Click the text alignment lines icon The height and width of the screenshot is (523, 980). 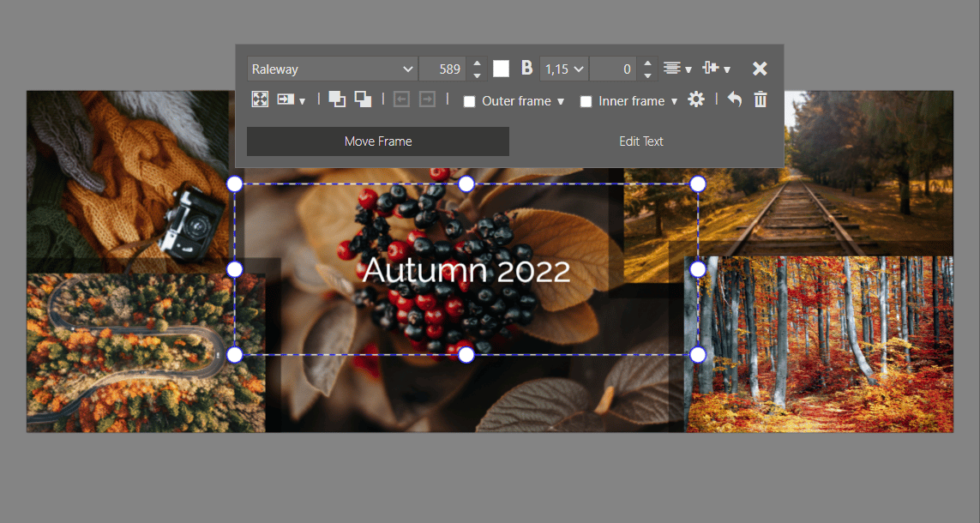coord(674,68)
